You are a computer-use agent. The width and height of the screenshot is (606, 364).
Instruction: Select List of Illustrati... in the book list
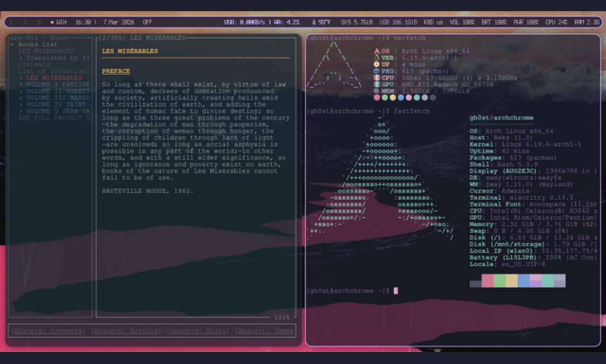(54, 71)
